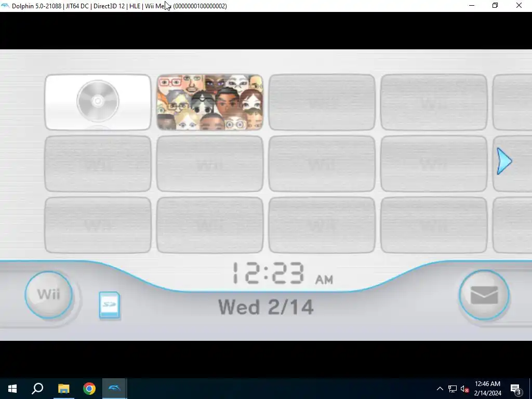
Task: Launch Google Chrome from the taskbar
Action: click(x=89, y=389)
